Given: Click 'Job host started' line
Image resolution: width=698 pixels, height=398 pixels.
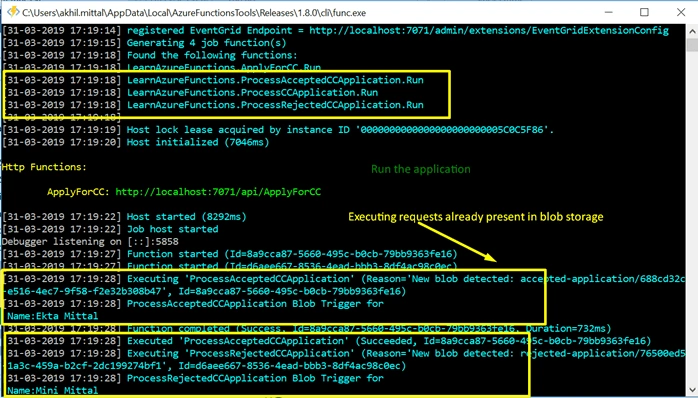Looking at the screenshot, I should click(x=110, y=229).
